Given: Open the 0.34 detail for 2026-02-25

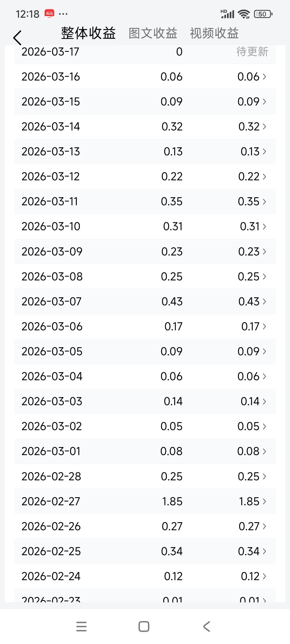Looking at the screenshot, I should [249, 551].
